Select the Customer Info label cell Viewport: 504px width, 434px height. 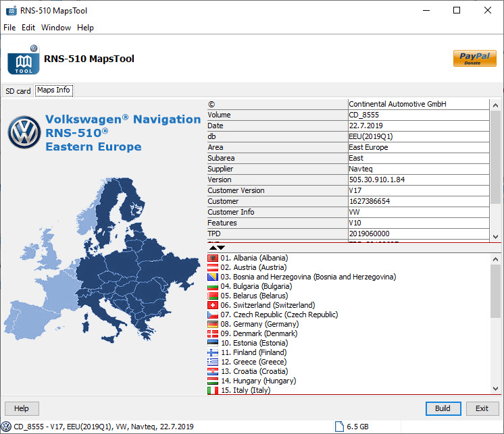click(278, 212)
